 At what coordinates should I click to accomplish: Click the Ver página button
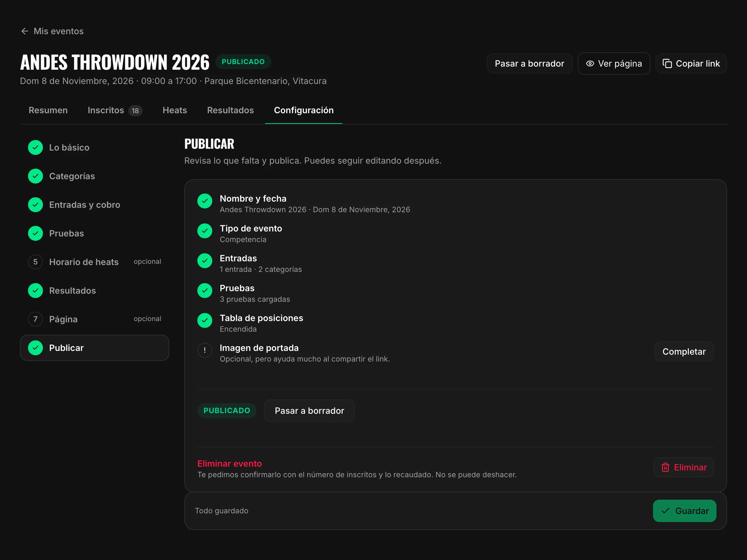pyautogui.click(x=613, y=63)
